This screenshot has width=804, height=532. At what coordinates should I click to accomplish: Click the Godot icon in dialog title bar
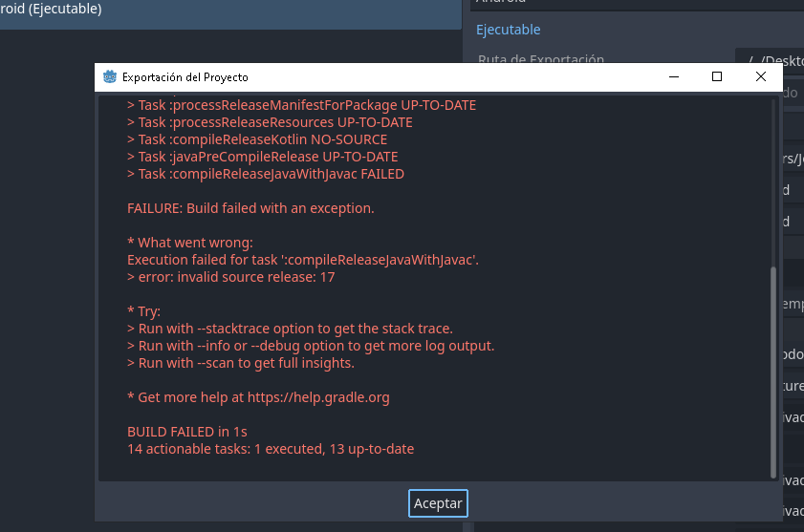point(110,77)
